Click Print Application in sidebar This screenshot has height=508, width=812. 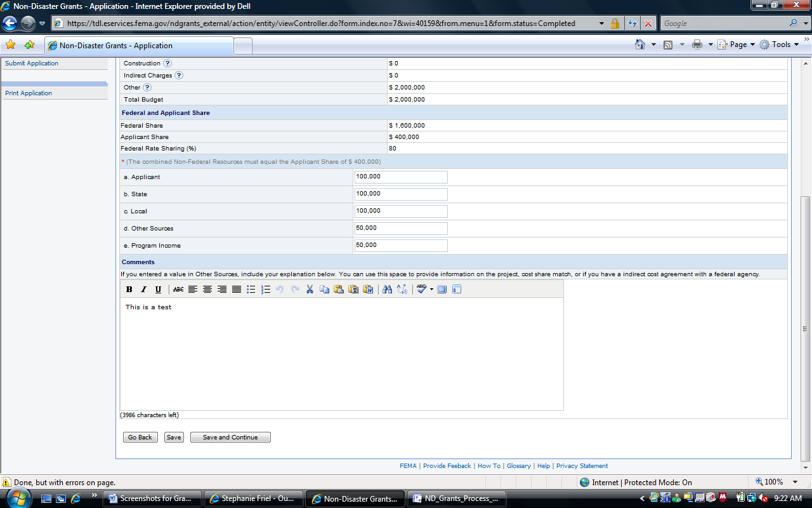[x=29, y=93]
